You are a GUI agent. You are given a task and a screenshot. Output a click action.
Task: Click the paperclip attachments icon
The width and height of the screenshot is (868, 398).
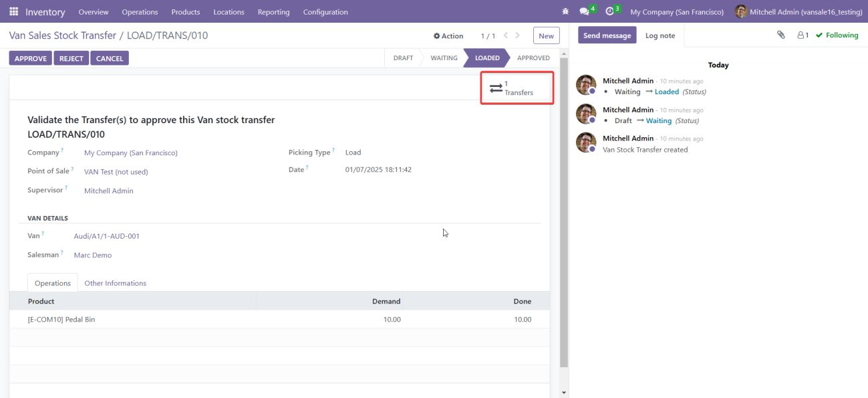click(780, 35)
